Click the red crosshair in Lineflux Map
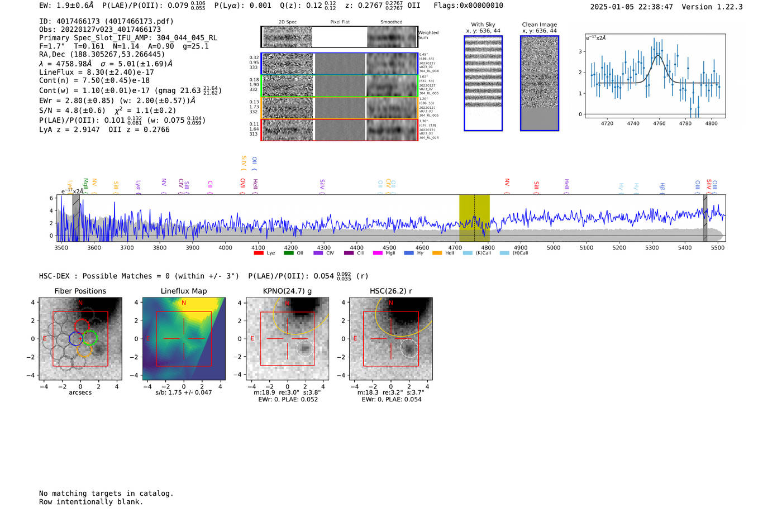Viewport: 782px width, 532px height. [184, 338]
